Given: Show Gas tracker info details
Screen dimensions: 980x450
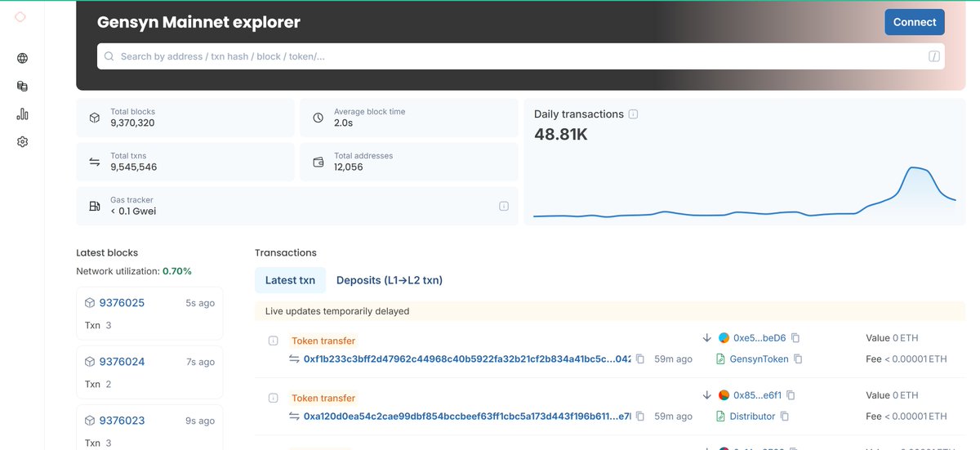Looking at the screenshot, I should click(x=504, y=206).
